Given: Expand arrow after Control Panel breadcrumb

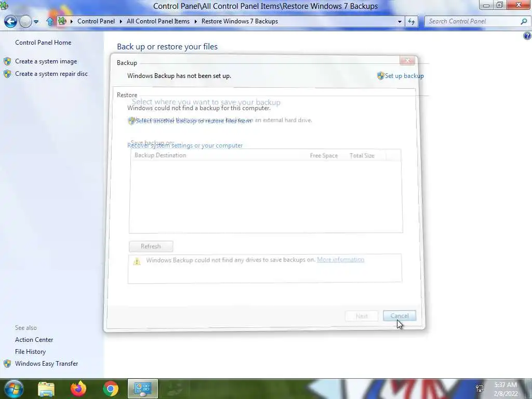Looking at the screenshot, I should coord(121,21).
